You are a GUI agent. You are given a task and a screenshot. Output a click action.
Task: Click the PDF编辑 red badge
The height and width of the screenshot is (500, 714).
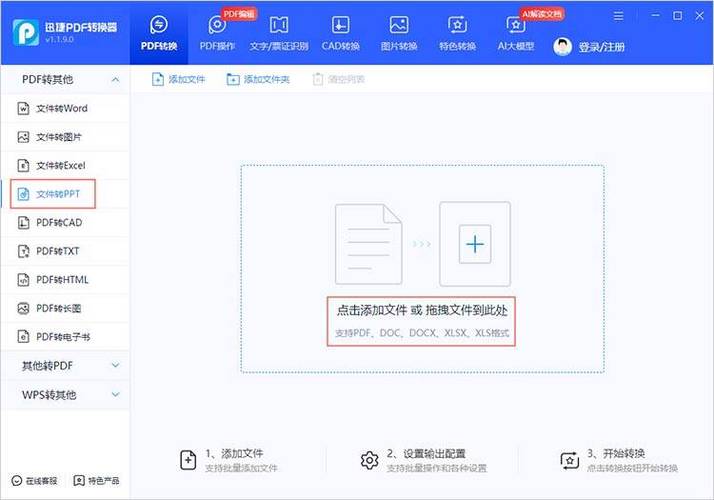(239, 14)
